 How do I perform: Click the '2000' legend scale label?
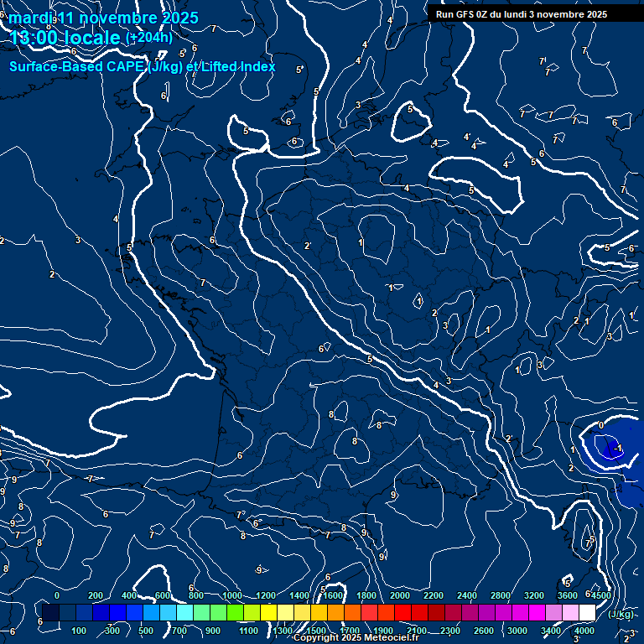[400, 595]
